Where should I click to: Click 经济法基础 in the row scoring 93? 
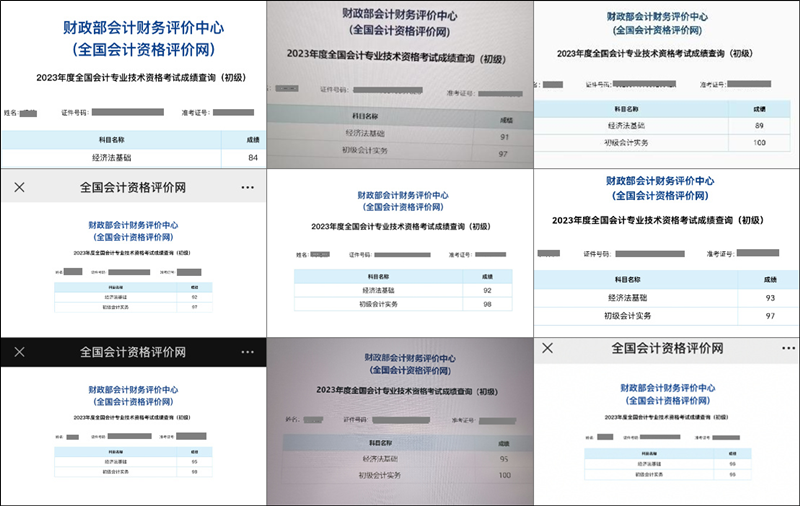coord(628,298)
